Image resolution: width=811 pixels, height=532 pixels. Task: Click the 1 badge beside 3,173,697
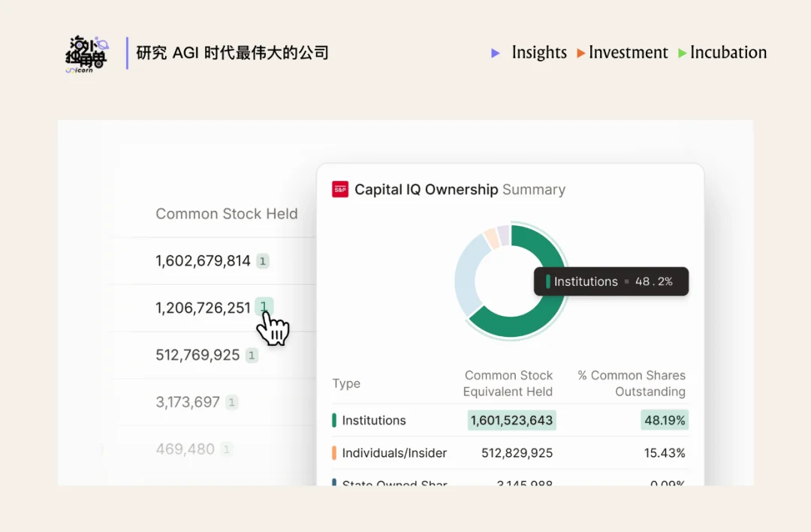pyautogui.click(x=233, y=401)
